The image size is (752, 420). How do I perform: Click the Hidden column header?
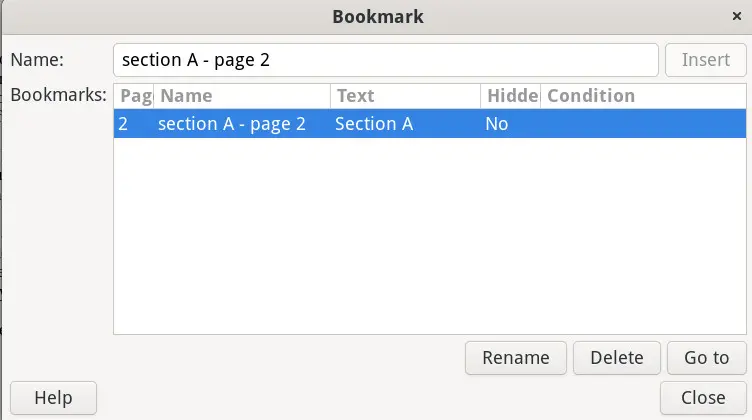[x=510, y=96]
